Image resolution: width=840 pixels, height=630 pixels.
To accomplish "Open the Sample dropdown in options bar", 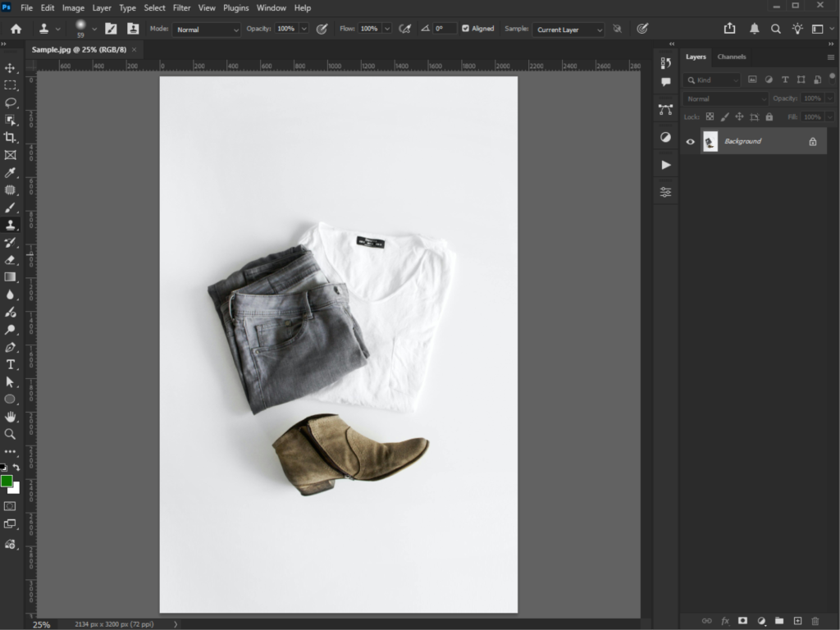I will tap(568, 30).
